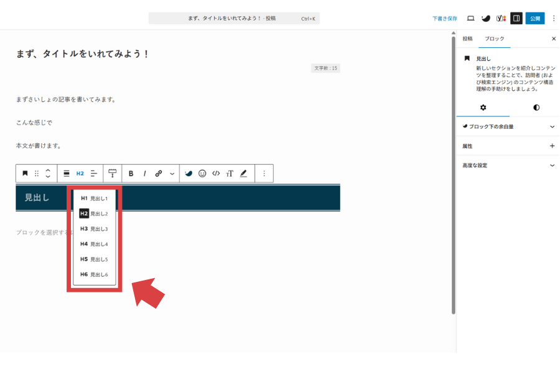This screenshot has height=392, width=560.
Task: Expand the 高度な設定 section
Action: (508, 166)
